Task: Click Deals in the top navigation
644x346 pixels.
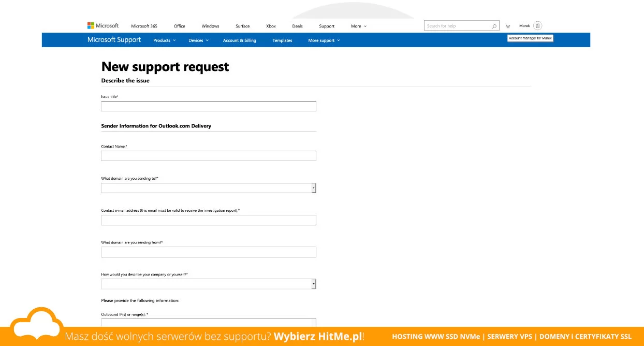Action: [x=297, y=26]
